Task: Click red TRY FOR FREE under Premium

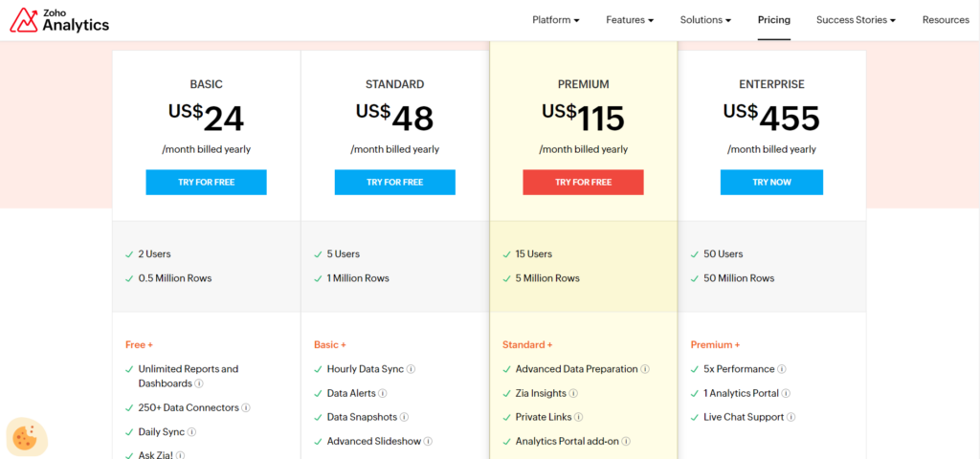Action: point(583,183)
